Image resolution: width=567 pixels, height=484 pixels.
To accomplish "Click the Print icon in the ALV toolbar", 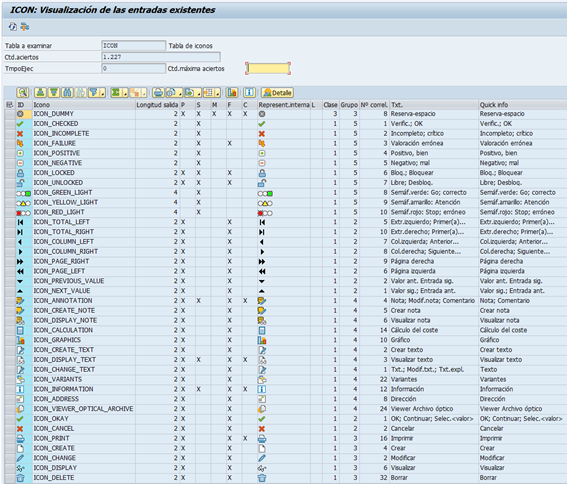I will click(158, 93).
